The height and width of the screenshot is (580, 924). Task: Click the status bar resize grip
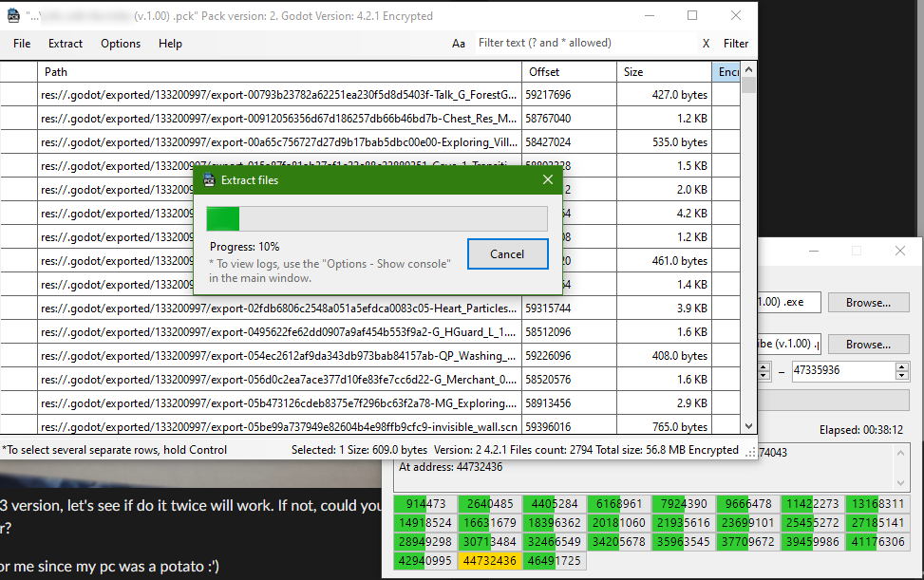750,453
